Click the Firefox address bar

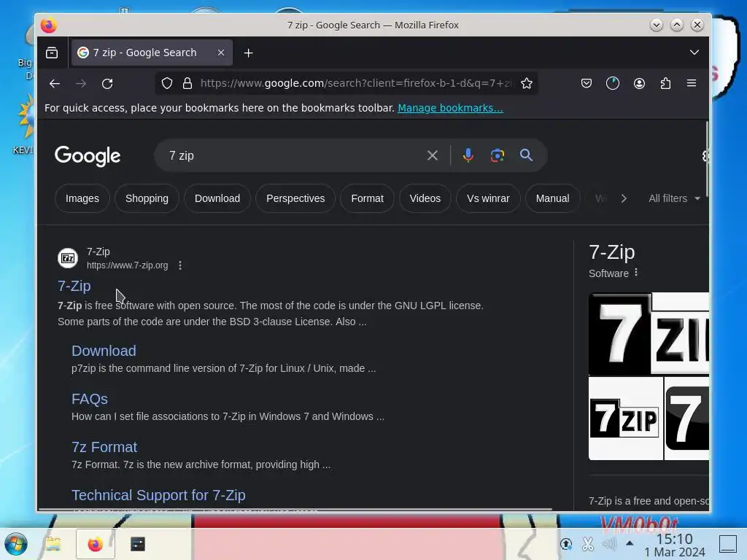(x=355, y=83)
